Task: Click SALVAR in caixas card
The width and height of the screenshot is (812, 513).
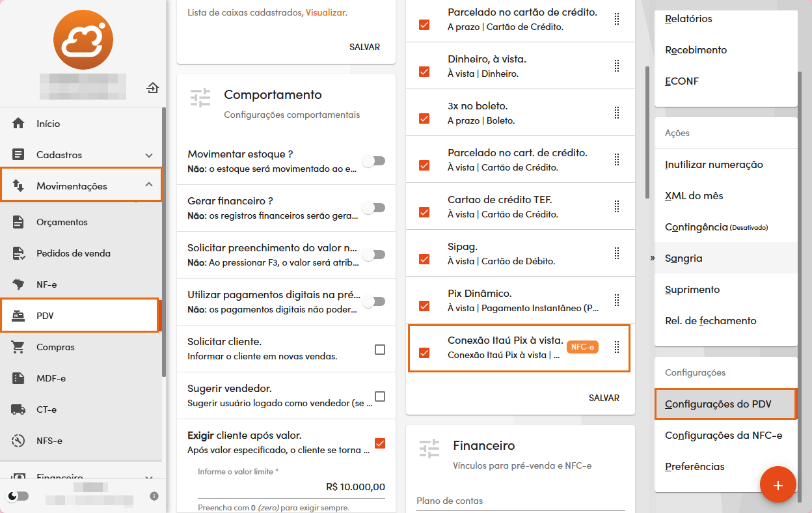Action: 364,47
